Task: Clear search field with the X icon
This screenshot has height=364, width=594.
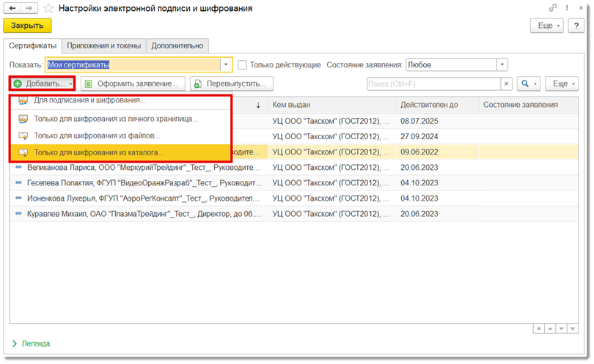Action: point(506,84)
